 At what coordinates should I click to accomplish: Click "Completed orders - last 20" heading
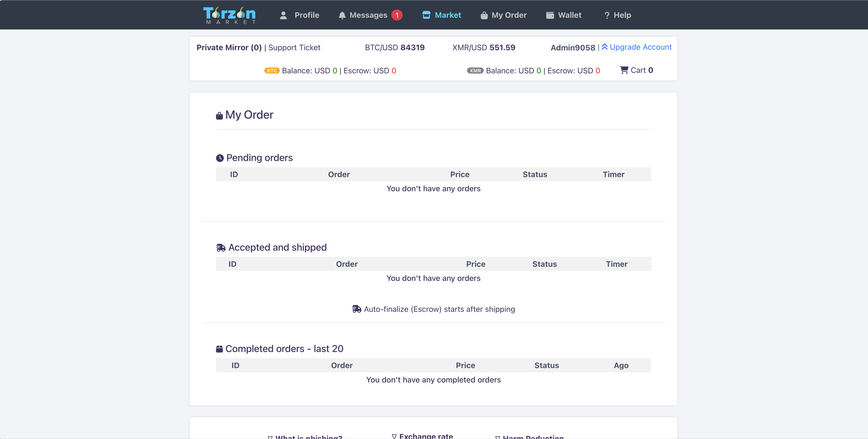point(284,349)
